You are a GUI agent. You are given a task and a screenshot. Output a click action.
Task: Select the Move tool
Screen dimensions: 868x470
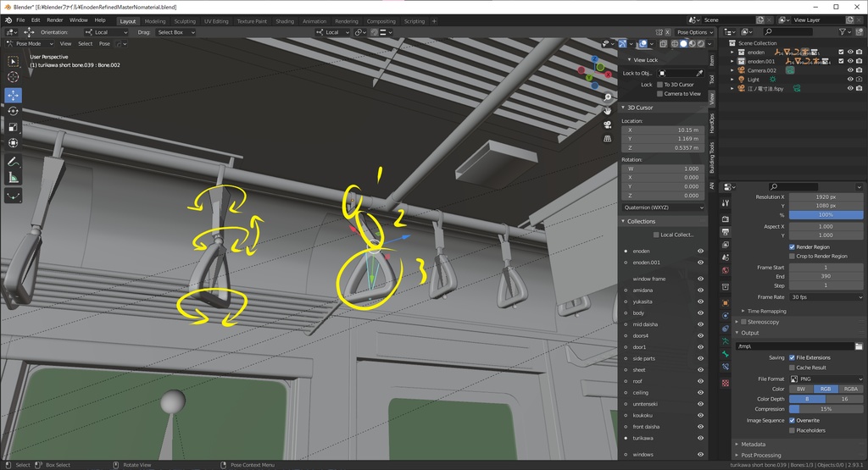[x=13, y=95]
